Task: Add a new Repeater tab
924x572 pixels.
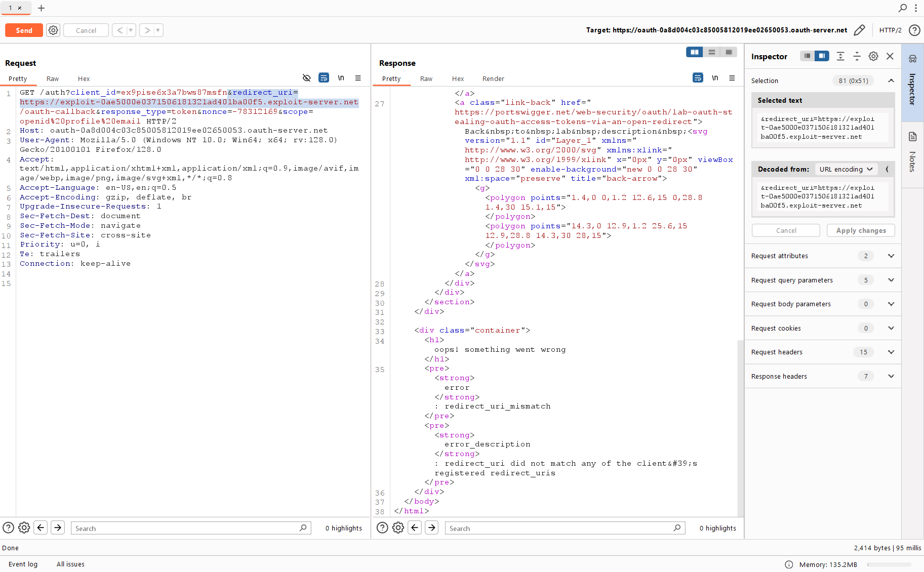Action: coord(42,8)
